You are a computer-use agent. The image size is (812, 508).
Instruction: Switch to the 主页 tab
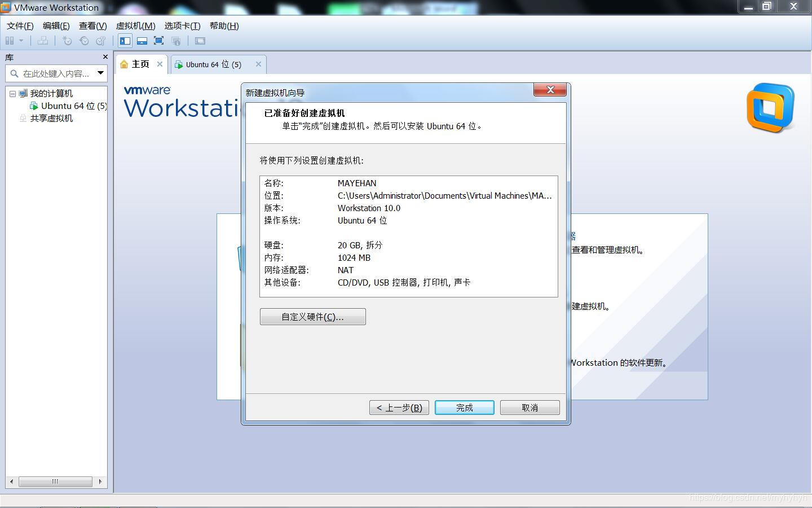[x=139, y=64]
